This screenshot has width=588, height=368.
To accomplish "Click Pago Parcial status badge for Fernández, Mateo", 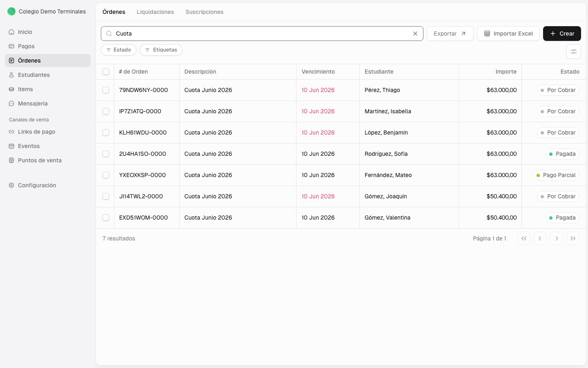I will tap(556, 175).
